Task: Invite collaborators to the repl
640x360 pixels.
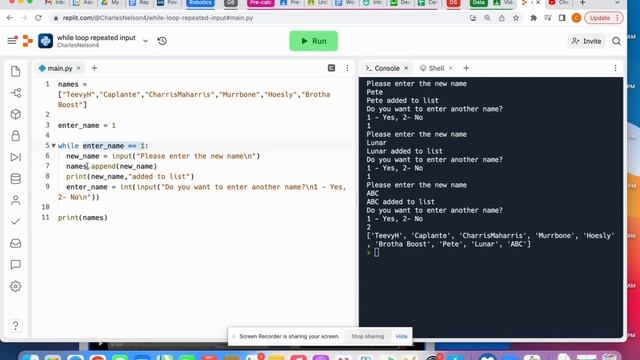Action: (x=586, y=41)
